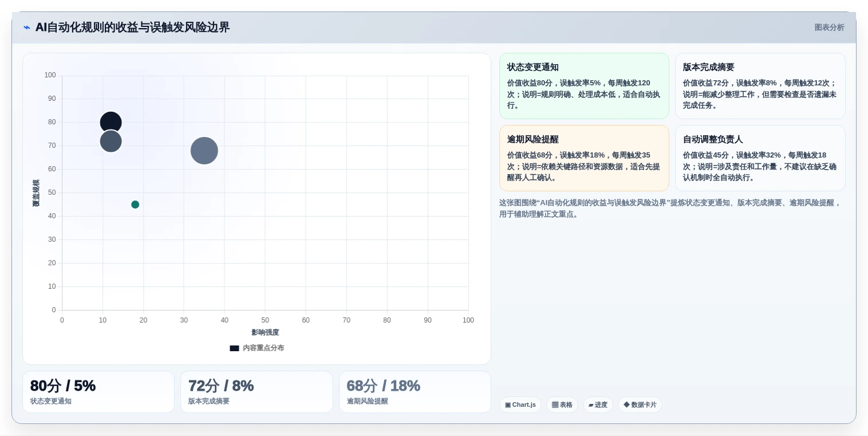Click the 图表分析 label in header

829,28
